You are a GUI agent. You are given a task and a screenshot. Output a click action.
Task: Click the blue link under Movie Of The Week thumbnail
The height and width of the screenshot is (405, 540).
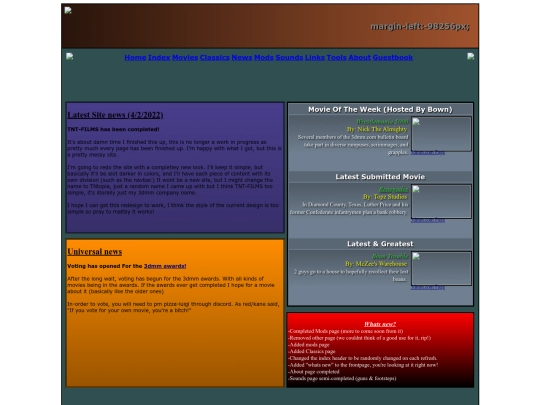428,153
